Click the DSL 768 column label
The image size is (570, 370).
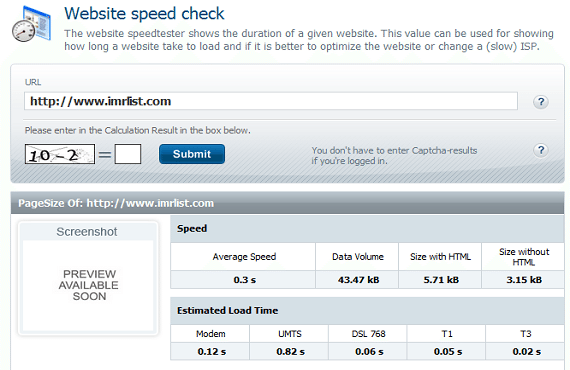368,334
